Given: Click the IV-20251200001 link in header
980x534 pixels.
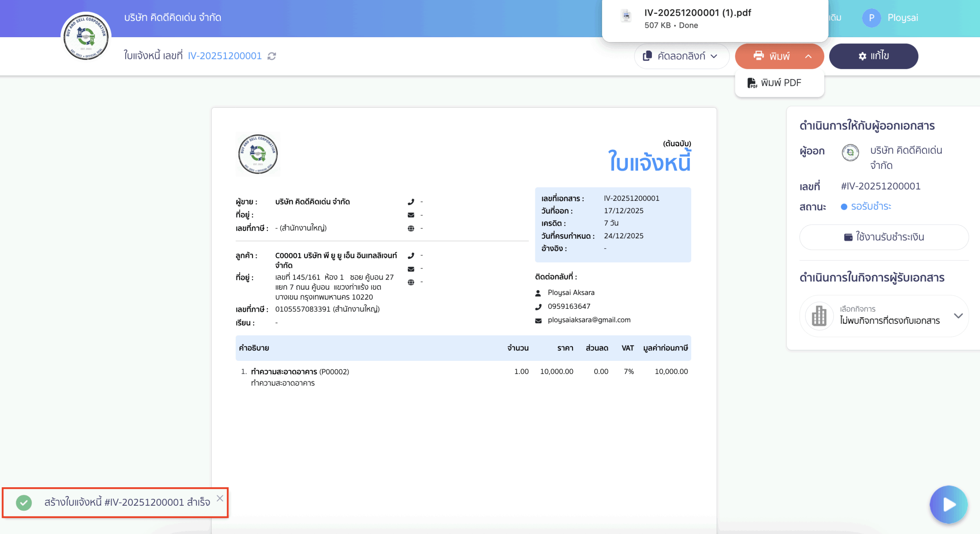Looking at the screenshot, I should tap(224, 56).
